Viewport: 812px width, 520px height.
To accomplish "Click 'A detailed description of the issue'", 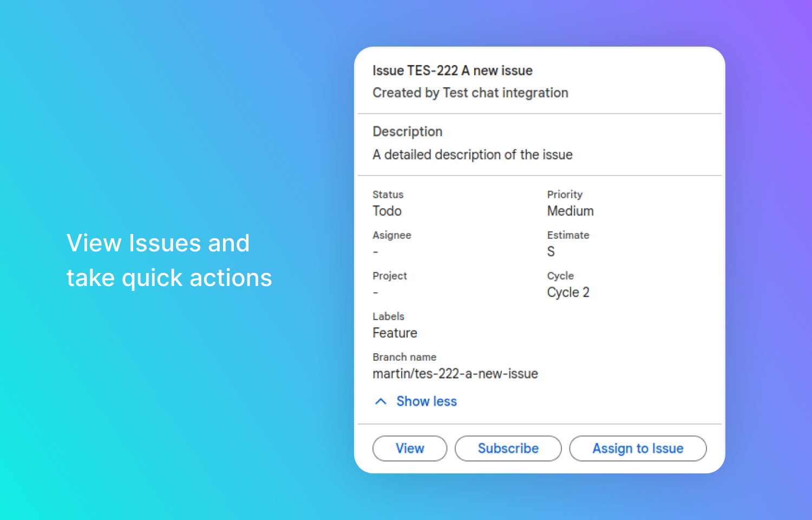I will tap(473, 155).
